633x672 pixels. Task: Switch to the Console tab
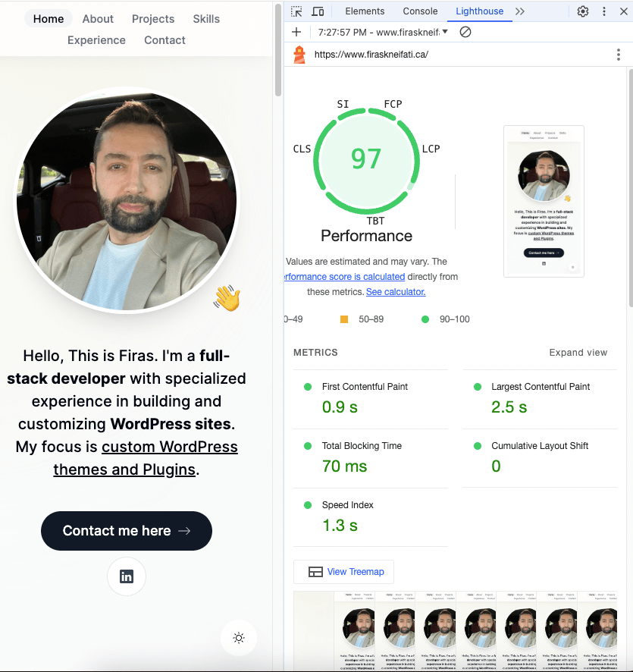tap(420, 11)
